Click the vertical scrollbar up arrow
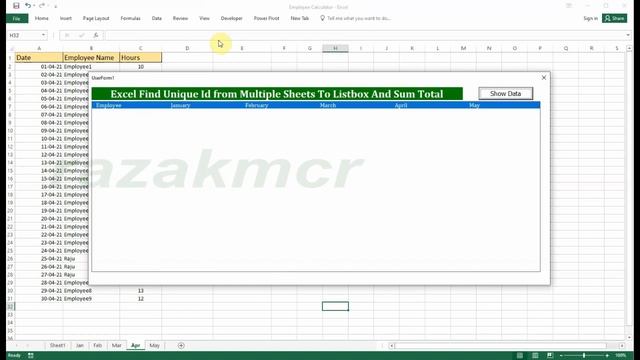Screen dimensions: 640x360 tap(629, 48)
